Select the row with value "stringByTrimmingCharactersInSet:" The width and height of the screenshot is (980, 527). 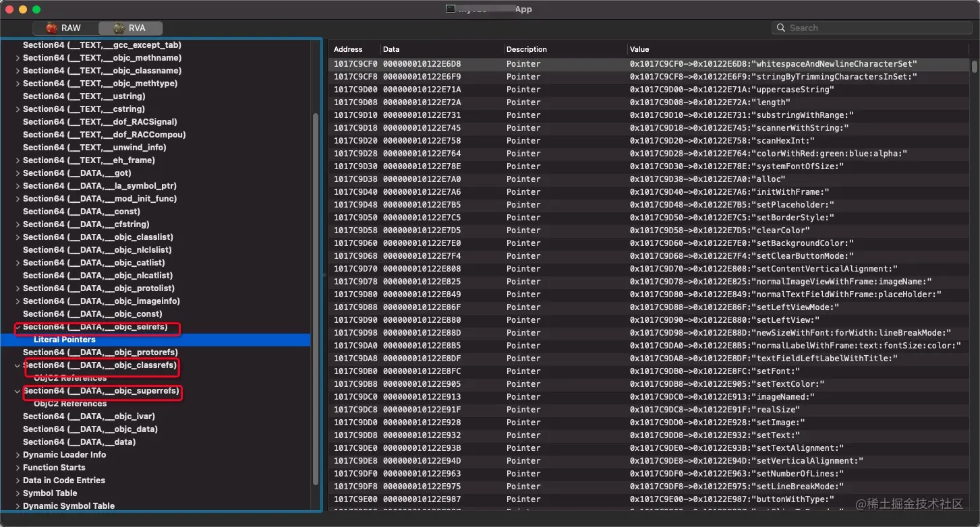650,77
